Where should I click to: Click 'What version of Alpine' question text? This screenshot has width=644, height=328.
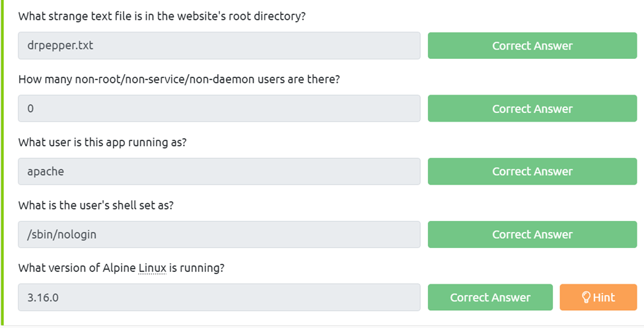76,268
